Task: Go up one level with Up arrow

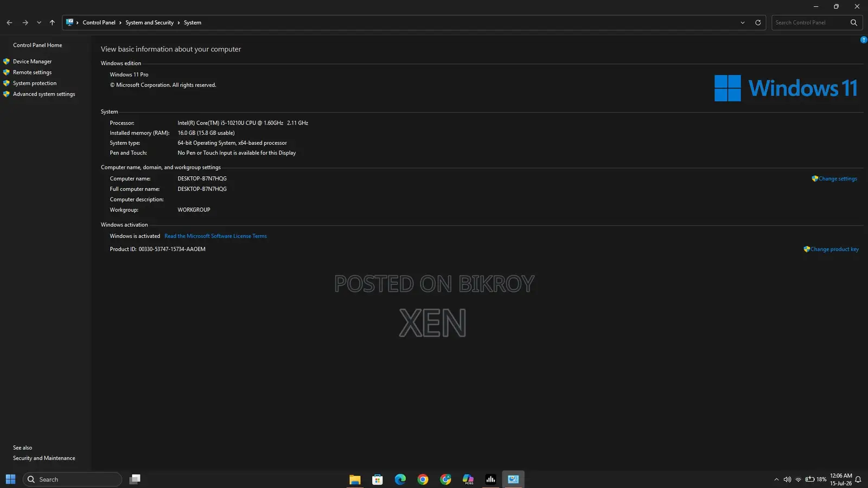Action: click(x=52, y=23)
